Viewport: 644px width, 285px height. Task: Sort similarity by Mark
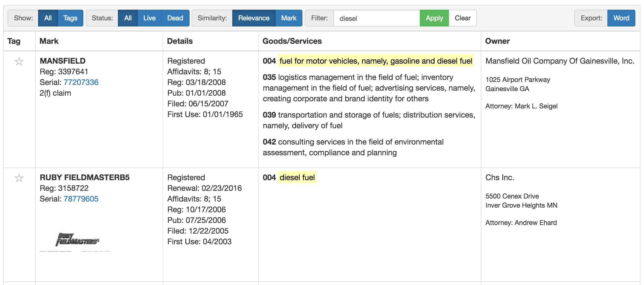(289, 18)
